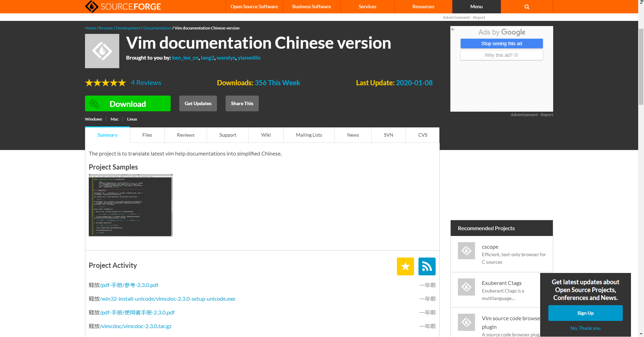This screenshot has height=337, width=644.
Task: Click the page vertical scrollbar thumb
Action: pos(641,67)
